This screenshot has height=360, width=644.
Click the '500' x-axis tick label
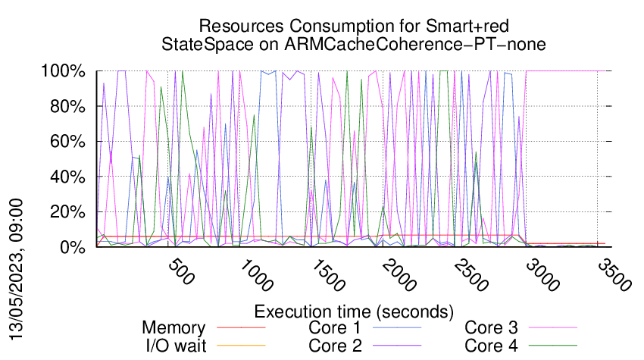[181, 271]
